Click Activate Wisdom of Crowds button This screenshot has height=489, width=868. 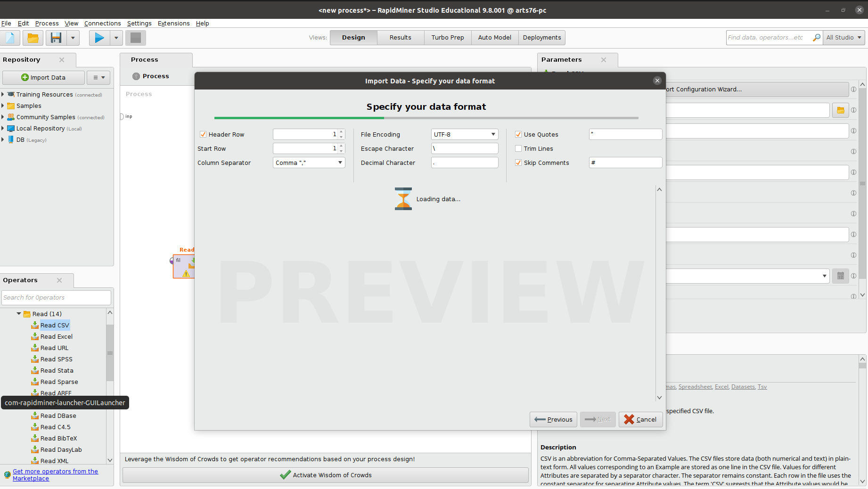click(325, 475)
